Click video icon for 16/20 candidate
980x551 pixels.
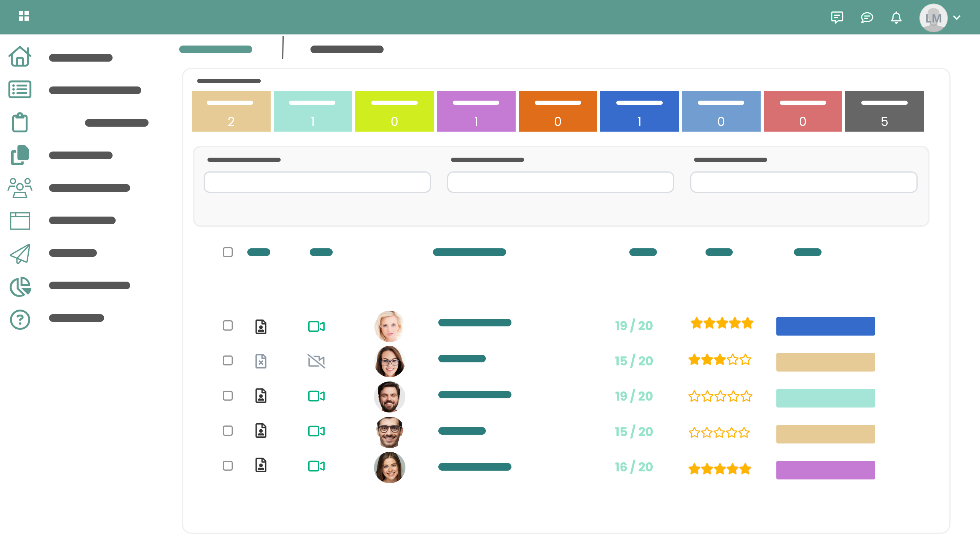click(x=316, y=466)
